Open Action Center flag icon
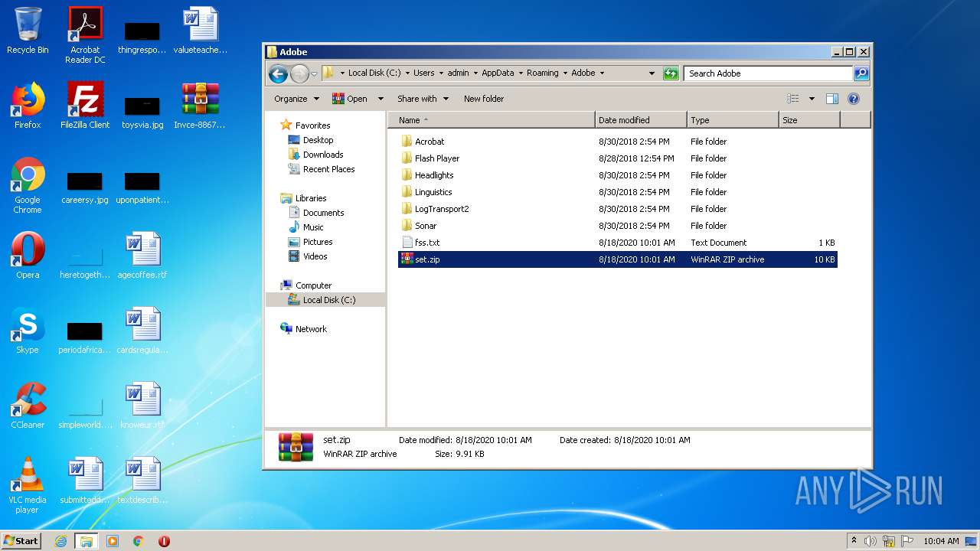The image size is (980, 551). point(907,541)
